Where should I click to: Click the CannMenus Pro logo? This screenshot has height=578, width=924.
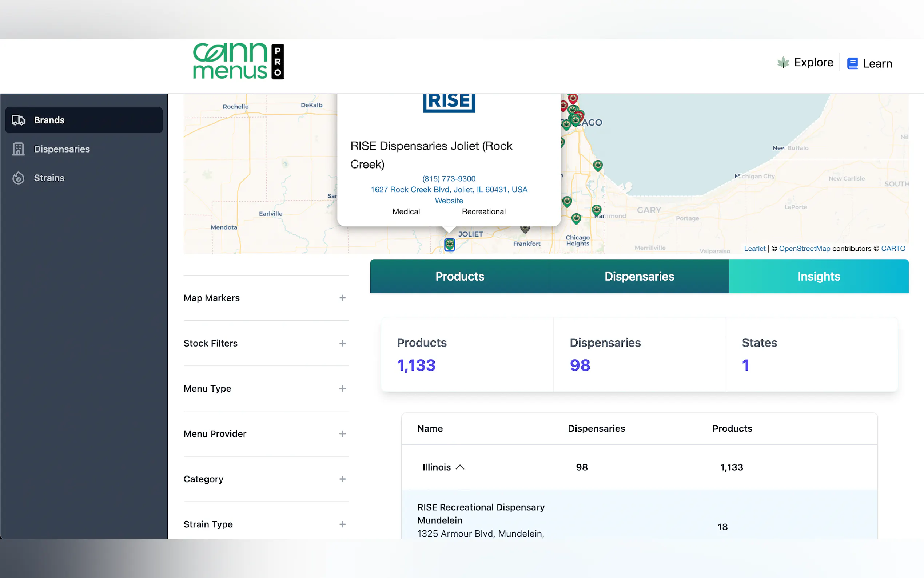coord(238,61)
